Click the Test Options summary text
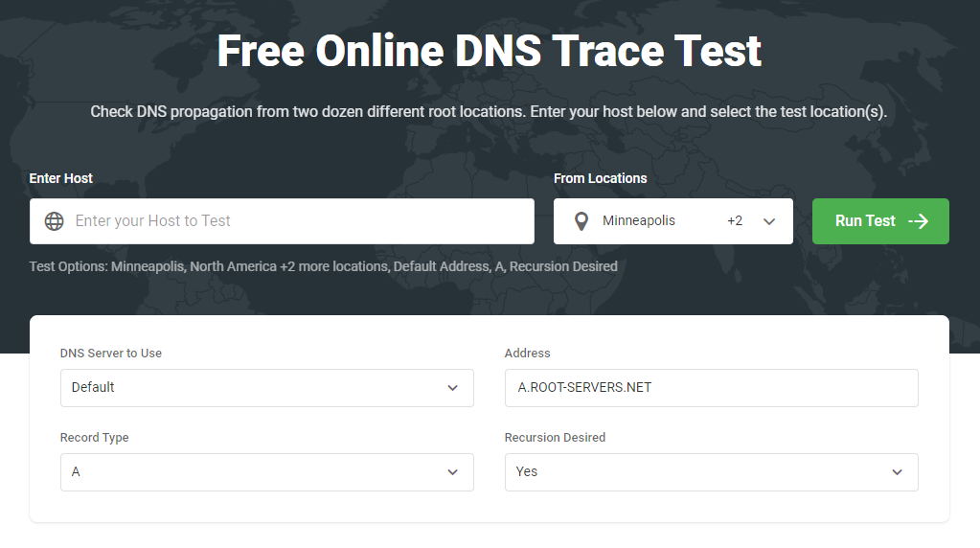The width and height of the screenshot is (980, 548). (x=323, y=266)
